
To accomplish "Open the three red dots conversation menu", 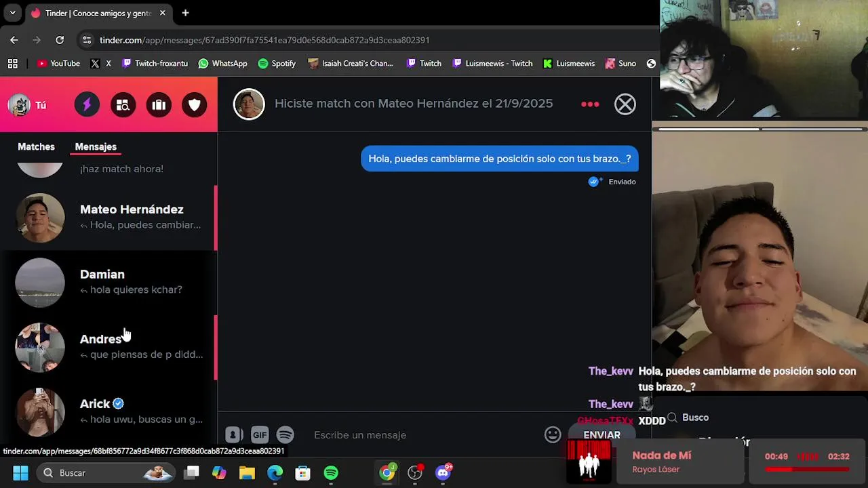I will (590, 104).
